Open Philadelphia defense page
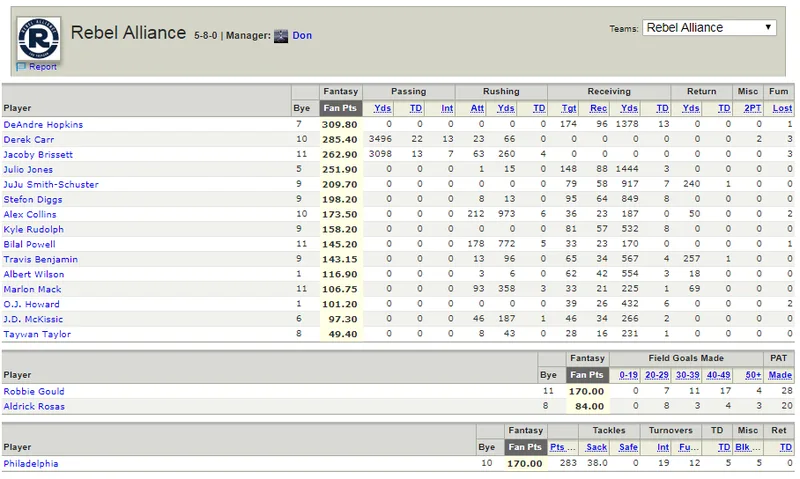800x479 pixels. tap(31, 464)
